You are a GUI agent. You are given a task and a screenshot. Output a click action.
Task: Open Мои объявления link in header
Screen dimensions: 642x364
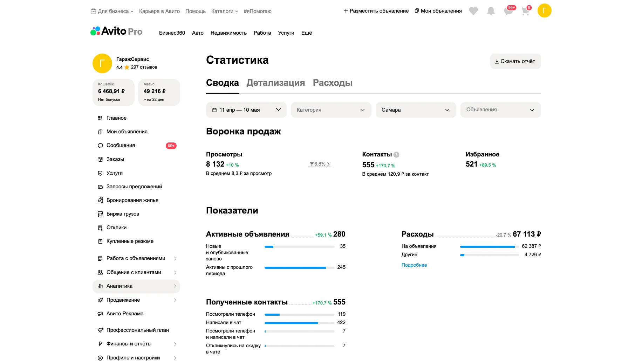[x=438, y=11]
